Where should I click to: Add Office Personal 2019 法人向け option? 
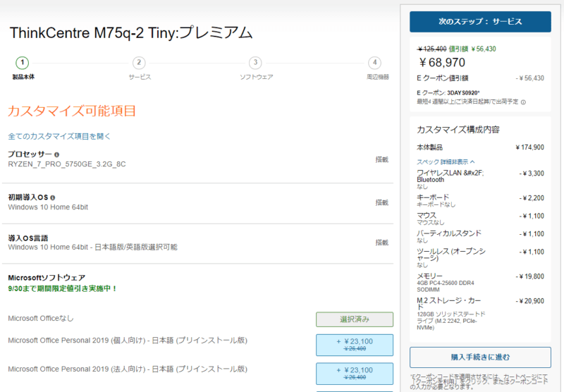pyautogui.click(x=355, y=374)
